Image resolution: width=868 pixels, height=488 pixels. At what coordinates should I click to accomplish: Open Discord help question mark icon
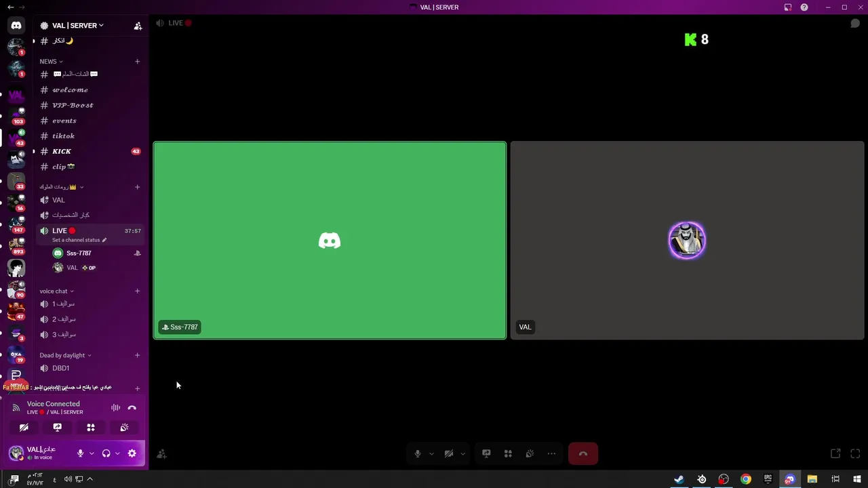[x=804, y=7]
